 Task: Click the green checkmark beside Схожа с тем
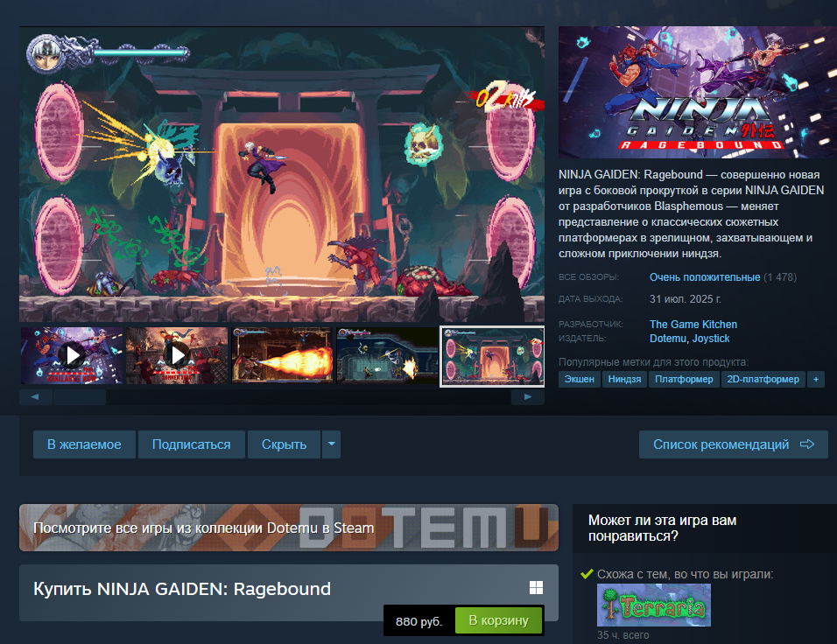coord(587,574)
